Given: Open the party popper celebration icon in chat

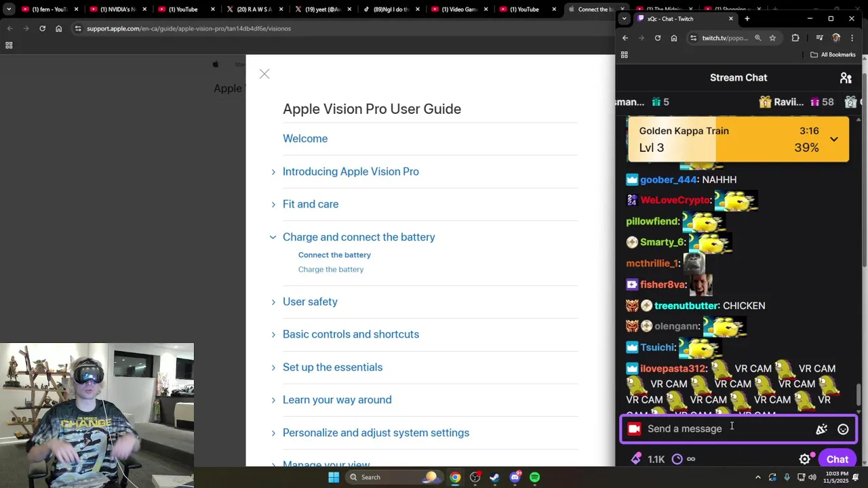Looking at the screenshot, I should click(x=821, y=429).
